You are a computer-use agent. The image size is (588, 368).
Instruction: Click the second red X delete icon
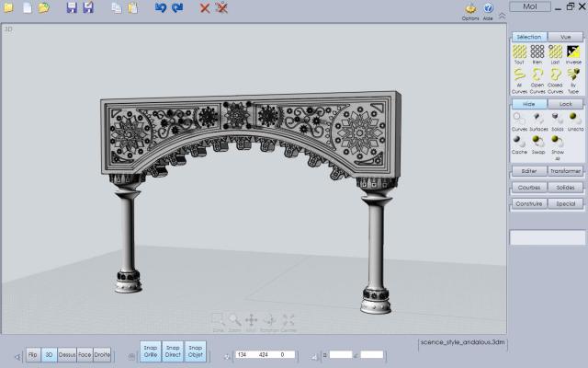coord(221,8)
